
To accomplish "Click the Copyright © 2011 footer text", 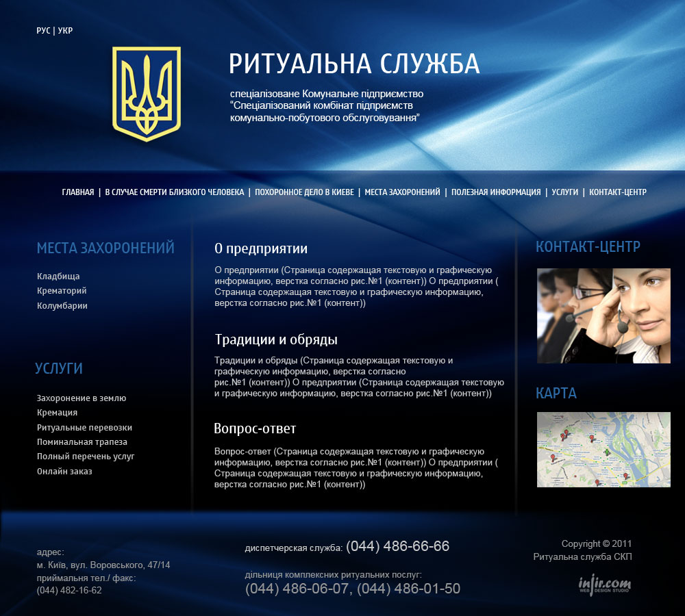I will pos(597,544).
